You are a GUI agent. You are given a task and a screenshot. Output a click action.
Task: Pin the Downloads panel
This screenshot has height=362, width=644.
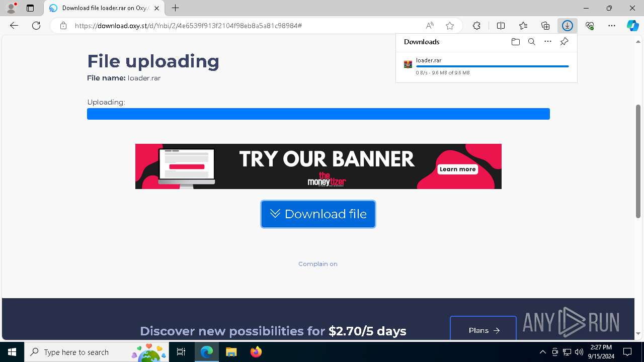coord(564,42)
